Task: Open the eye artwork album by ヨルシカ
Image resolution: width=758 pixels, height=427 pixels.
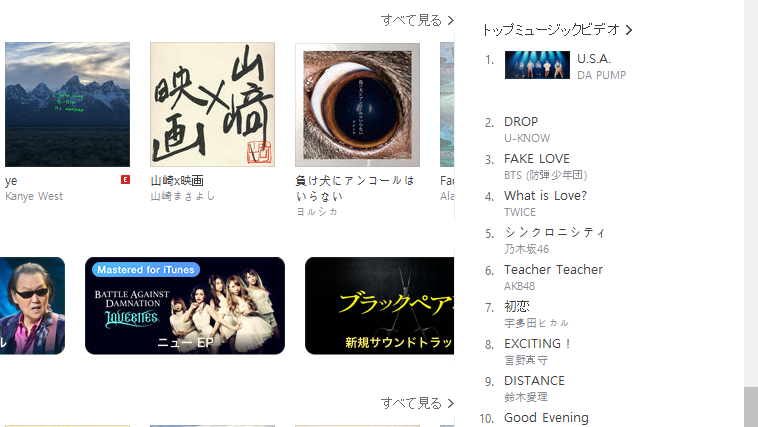Action: 357,104
